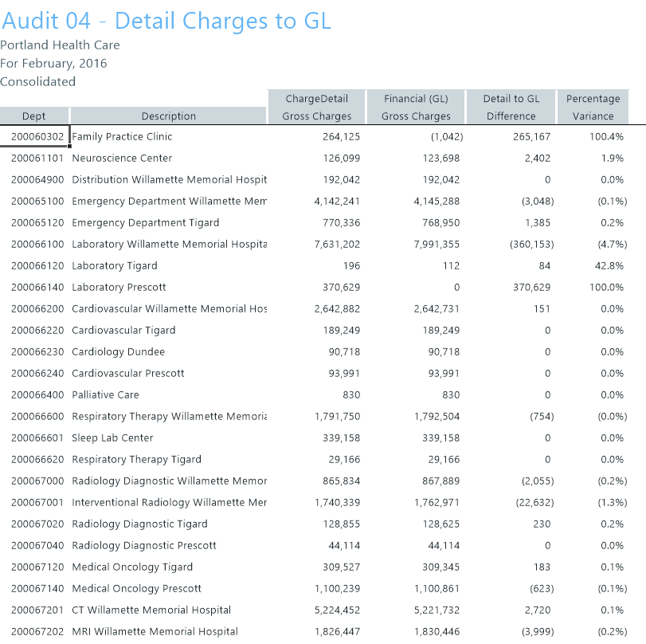This screenshot has width=646, height=644.
Task: Select department cell 200060302
Action: coord(37,137)
